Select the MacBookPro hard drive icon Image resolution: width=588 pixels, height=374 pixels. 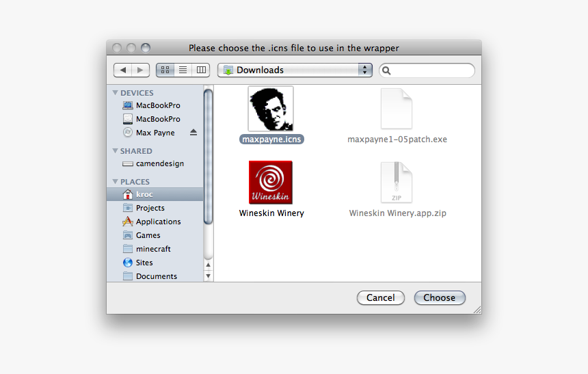tap(128, 119)
